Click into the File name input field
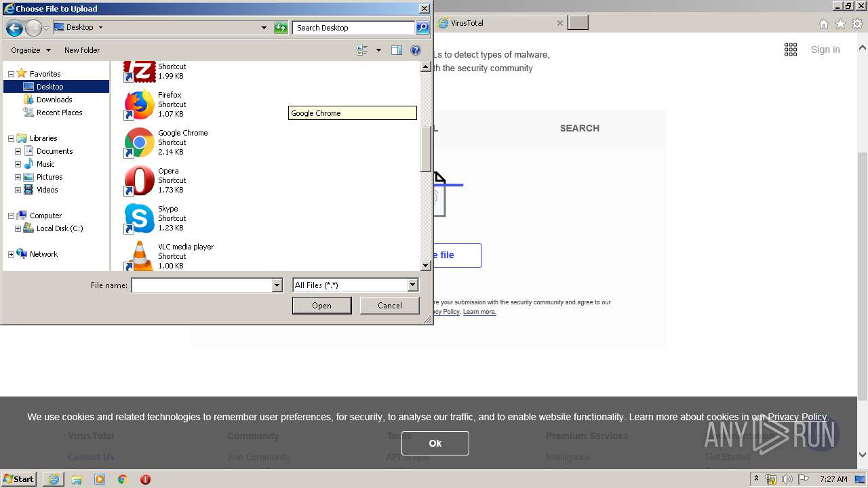Viewport: 868px width, 488px height. click(201, 285)
